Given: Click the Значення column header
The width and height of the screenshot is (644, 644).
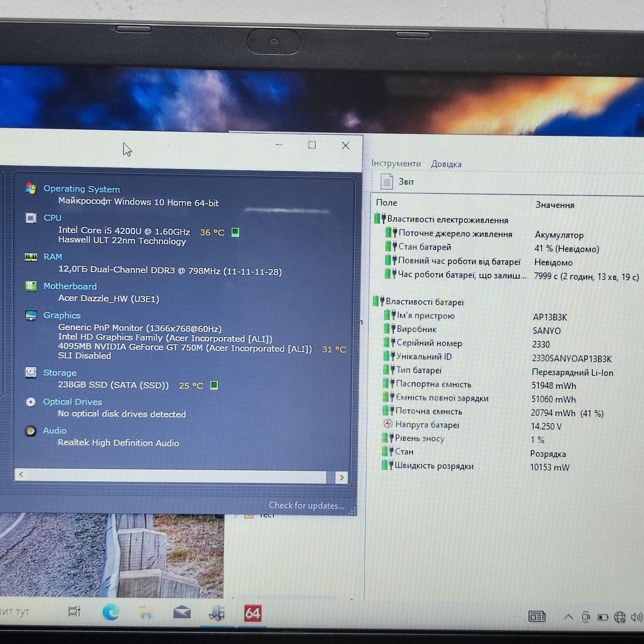Looking at the screenshot, I should 555,205.
